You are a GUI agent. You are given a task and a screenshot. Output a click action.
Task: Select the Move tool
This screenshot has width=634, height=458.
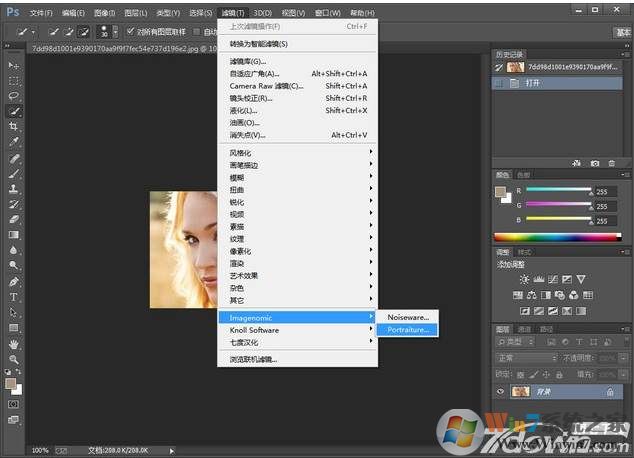coord(14,65)
